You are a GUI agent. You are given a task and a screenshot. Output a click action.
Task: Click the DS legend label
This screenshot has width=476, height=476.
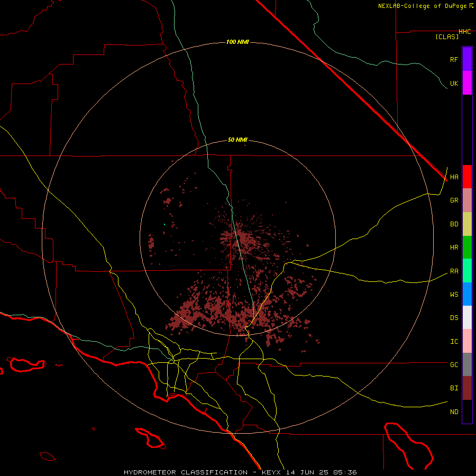click(x=454, y=318)
